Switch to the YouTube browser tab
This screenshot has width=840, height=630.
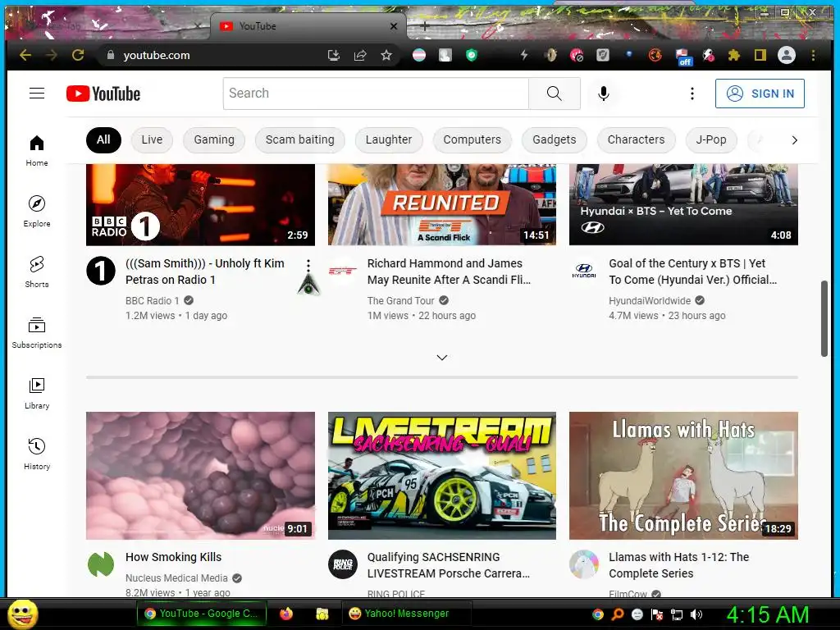[308, 26]
